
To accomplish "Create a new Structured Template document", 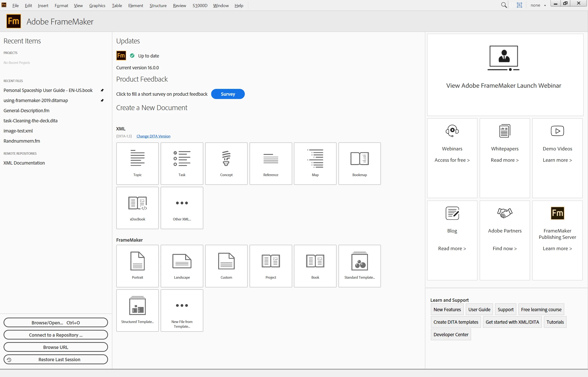I will coord(137,310).
